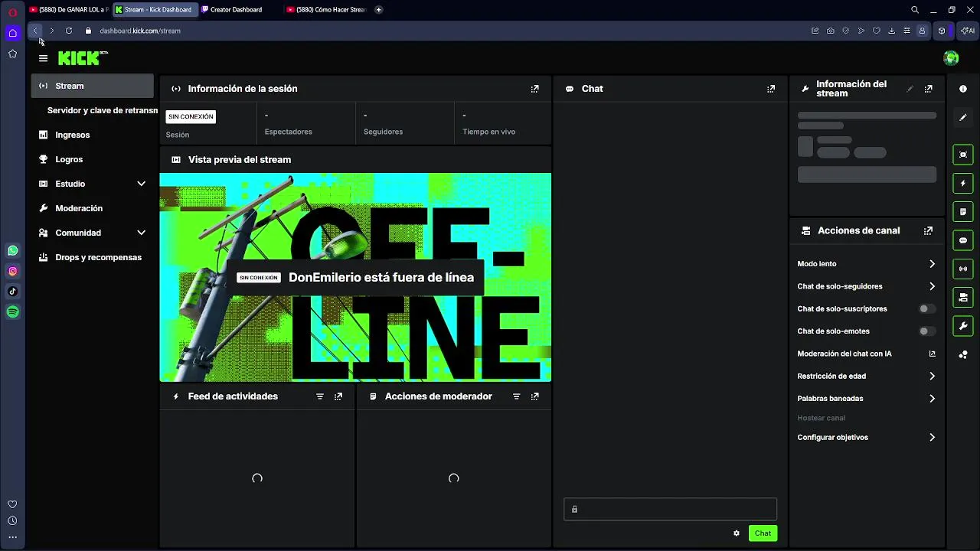Click the three-dots layout icon in right sidebar
This screenshot has height=551, width=980.
tap(963, 354)
